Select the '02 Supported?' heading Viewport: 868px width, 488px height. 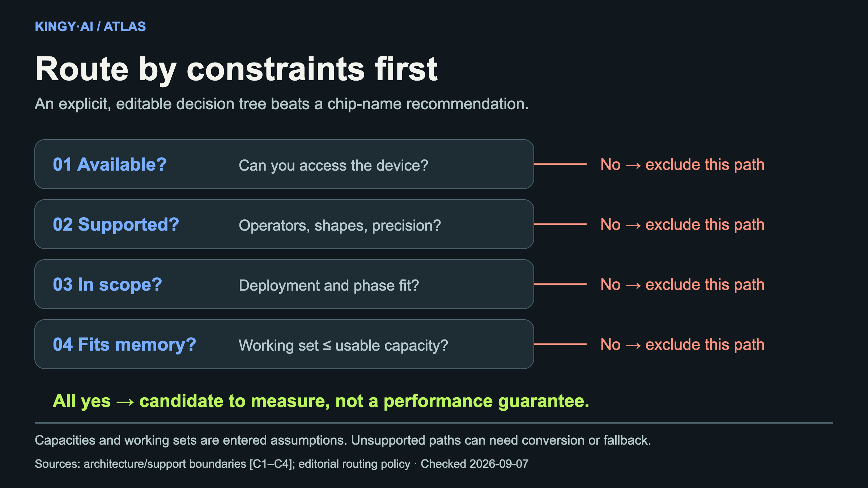[116, 225]
